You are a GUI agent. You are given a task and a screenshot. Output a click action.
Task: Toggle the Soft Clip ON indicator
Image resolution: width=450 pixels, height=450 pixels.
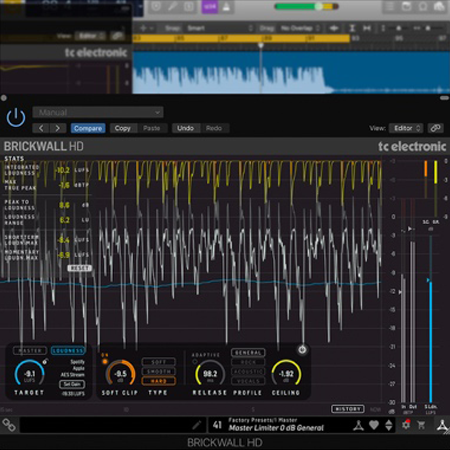click(x=105, y=361)
